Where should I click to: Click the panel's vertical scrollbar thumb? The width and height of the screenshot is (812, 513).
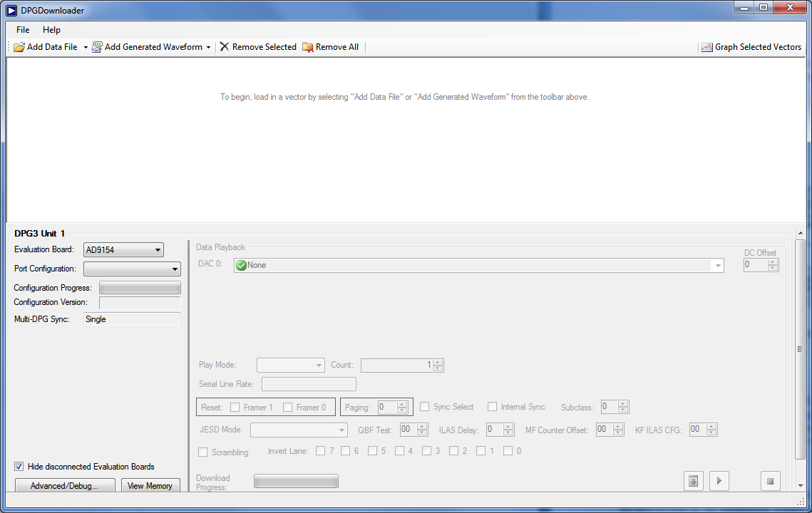(800, 349)
